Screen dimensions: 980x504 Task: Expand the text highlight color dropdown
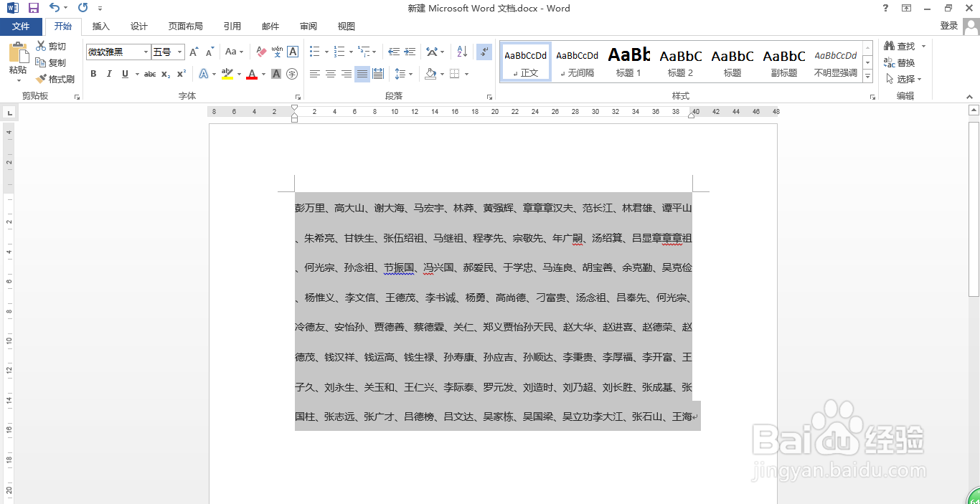238,74
